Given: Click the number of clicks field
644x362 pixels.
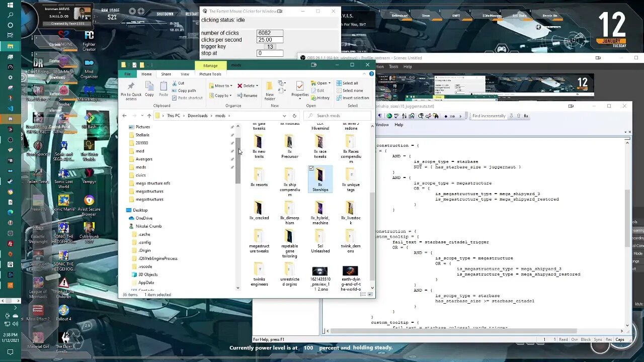Looking at the screenshot, I should [x=270, y=33].
